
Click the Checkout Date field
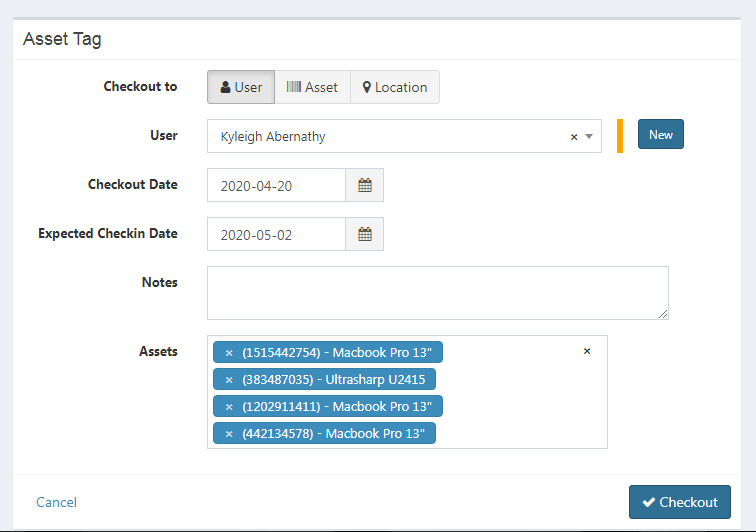point(276,185)
